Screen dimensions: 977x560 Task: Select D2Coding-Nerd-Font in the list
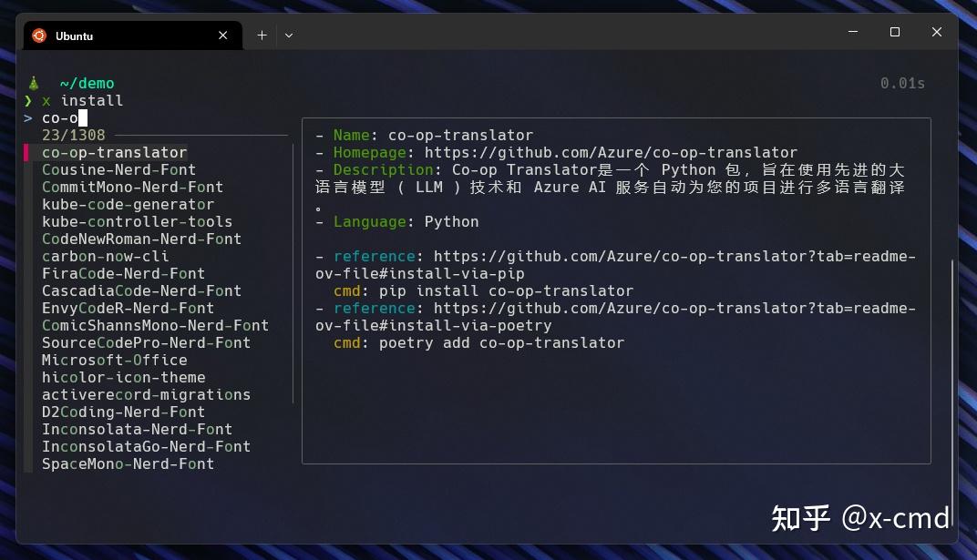pos(123,412)
